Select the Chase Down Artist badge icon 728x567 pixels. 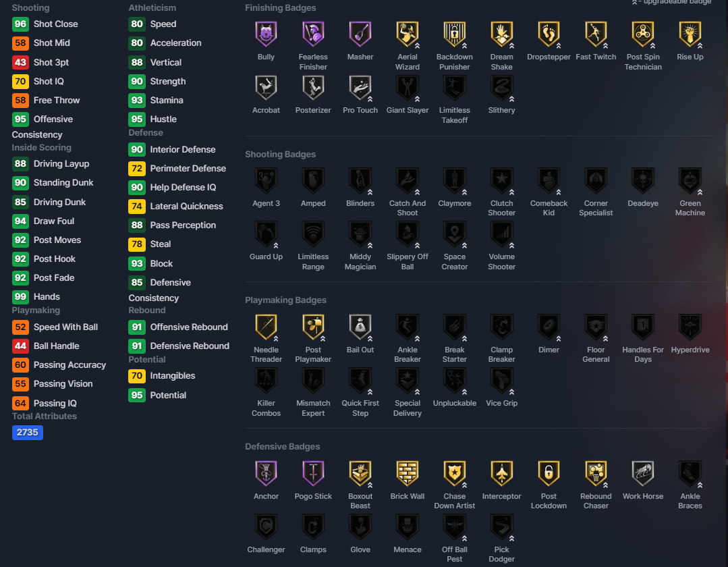tap(455, 473)
